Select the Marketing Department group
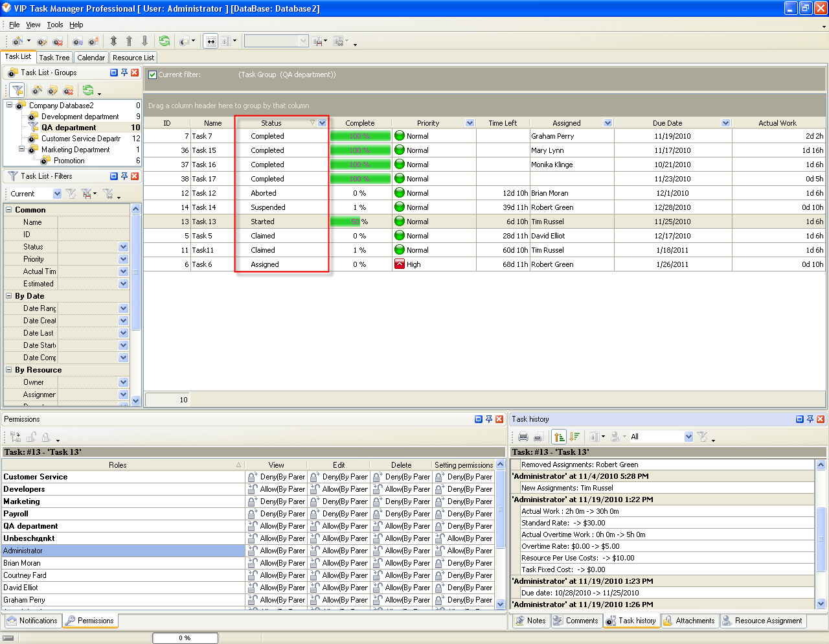Image resolution: width=829 pixels, height=644 pixels. point(75,150)
